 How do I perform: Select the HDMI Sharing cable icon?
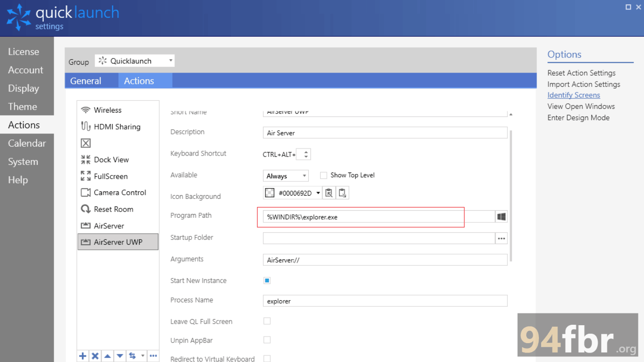85,126
